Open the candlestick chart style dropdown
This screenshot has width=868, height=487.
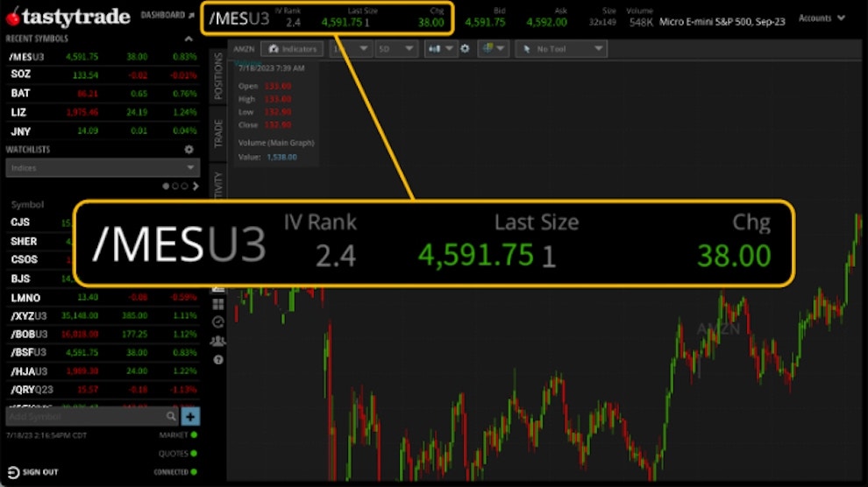(x=441, y=49)
